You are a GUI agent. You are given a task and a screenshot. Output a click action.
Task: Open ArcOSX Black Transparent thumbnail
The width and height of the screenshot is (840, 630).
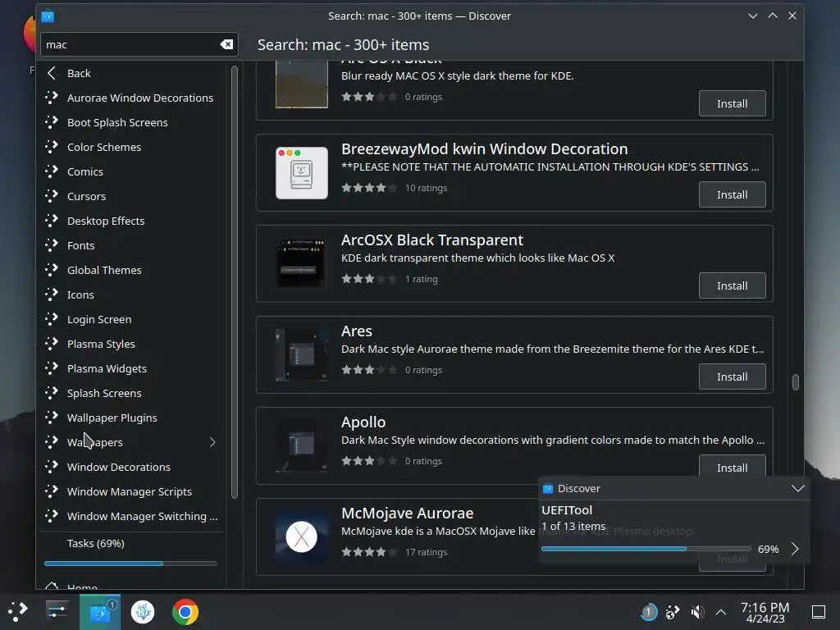302,263
